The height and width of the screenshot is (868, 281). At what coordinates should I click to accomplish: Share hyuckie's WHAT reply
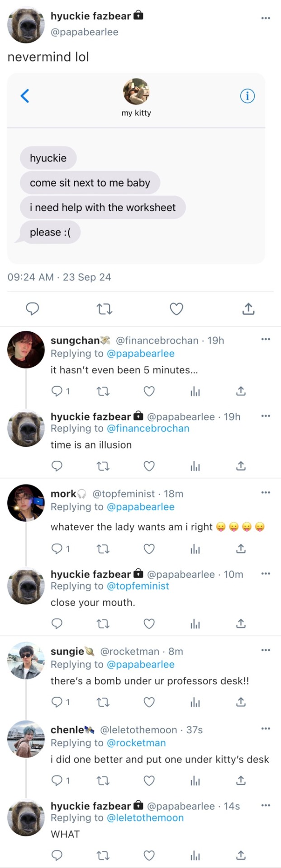[x=241, y=855]
